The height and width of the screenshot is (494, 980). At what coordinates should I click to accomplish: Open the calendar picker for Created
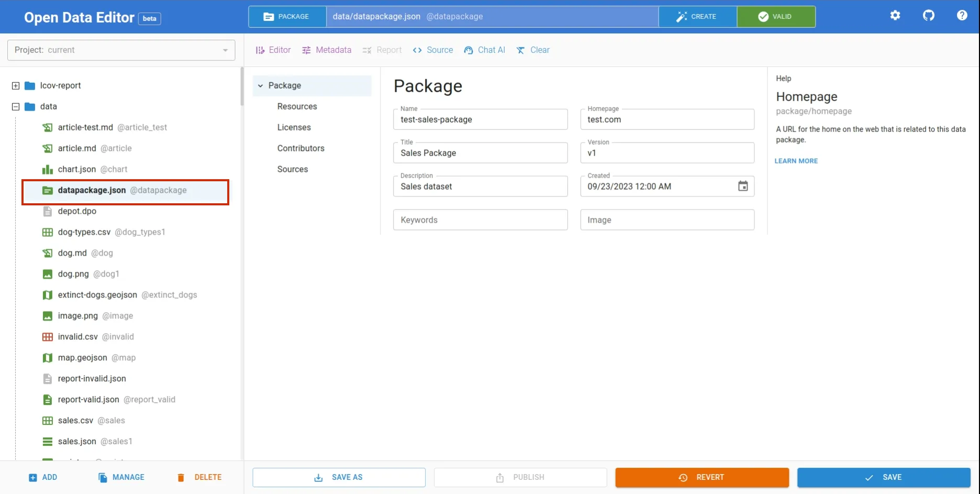coord(742,186)
